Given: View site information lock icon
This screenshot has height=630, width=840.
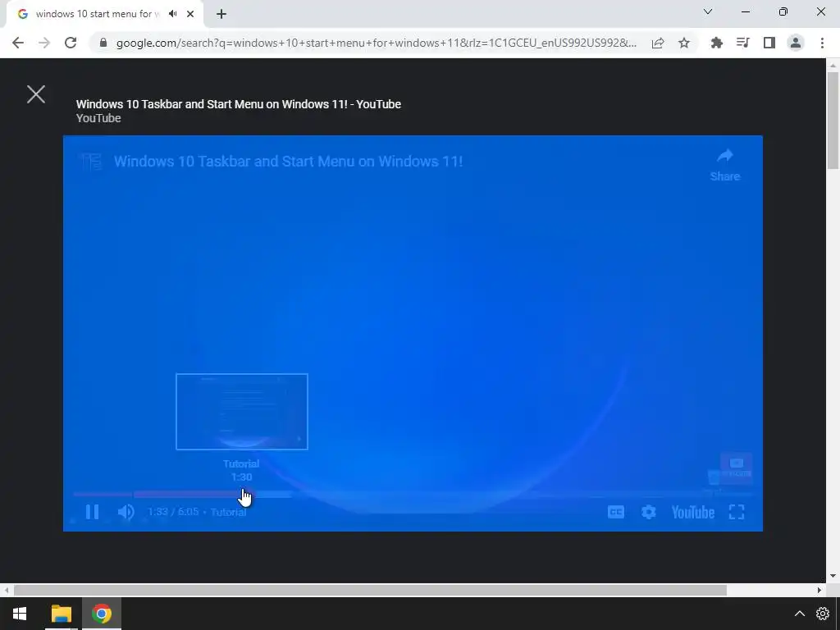Looking at the screenshot, I should (x=103, y=43).
